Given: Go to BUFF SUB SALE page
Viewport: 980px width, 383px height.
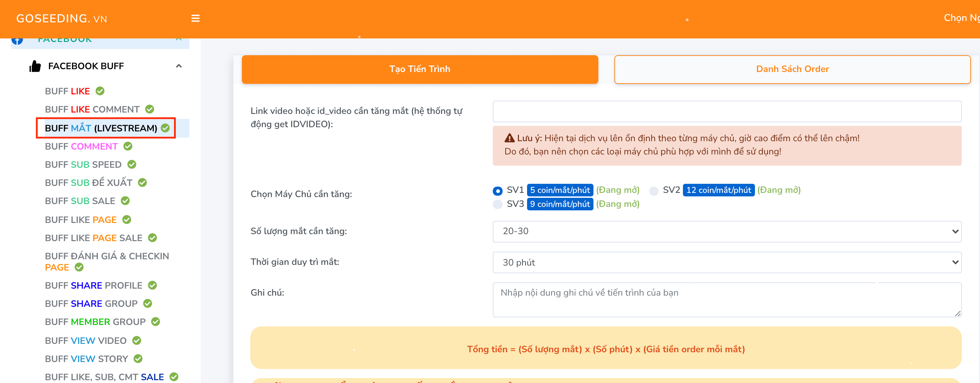Looking at the screenshot, I should pos(80,201).
